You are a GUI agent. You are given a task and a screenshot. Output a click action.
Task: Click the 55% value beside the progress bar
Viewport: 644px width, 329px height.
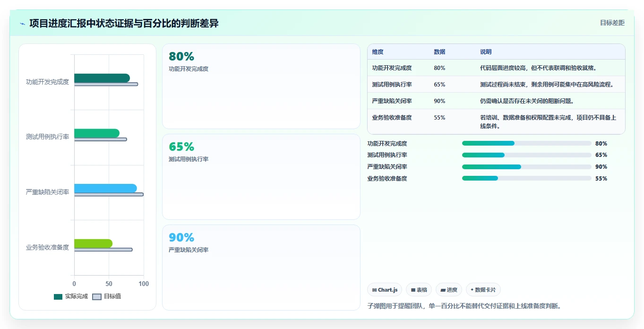[601, 178]
